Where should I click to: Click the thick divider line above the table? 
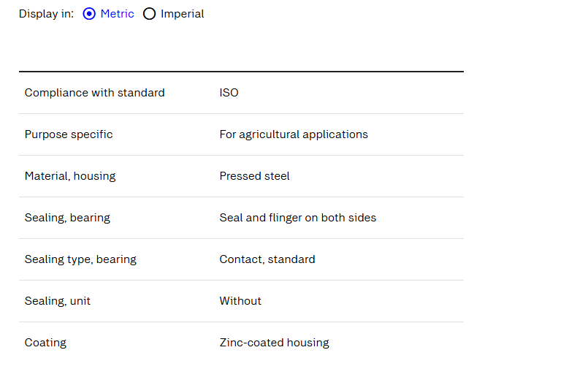241,72
